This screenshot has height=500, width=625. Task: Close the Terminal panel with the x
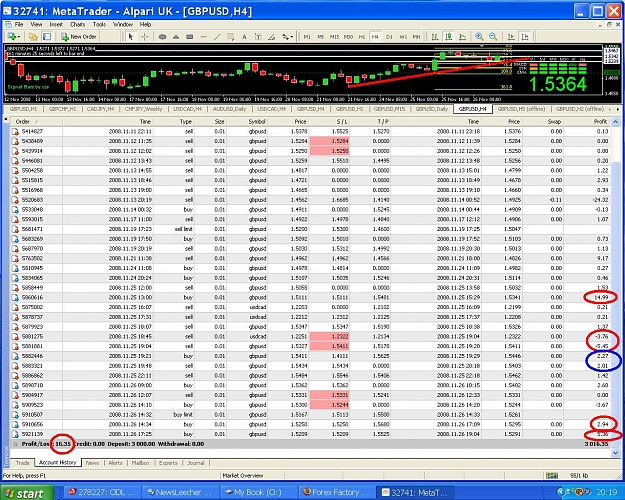click(6, 119)
